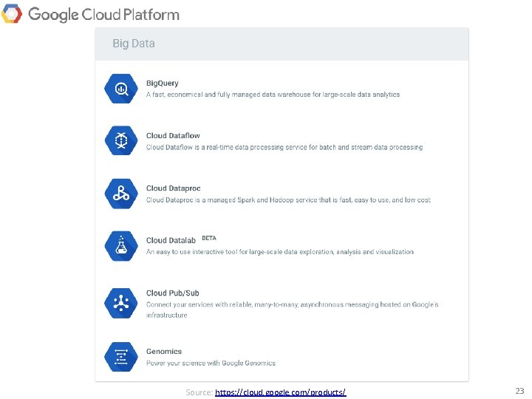Click the Datalab interactive tool description
Image resolution: width=532 pixels, height=399 pixels.
(280, 252)
